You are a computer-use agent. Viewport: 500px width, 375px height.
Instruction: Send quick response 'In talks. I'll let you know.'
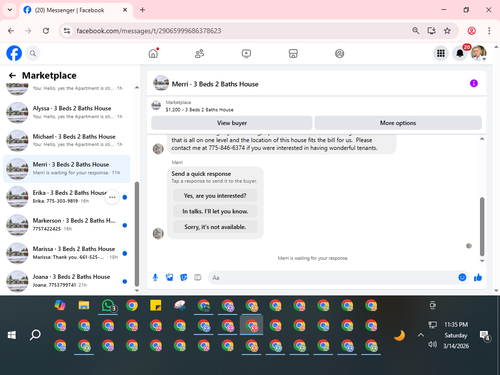coord(215,211)
